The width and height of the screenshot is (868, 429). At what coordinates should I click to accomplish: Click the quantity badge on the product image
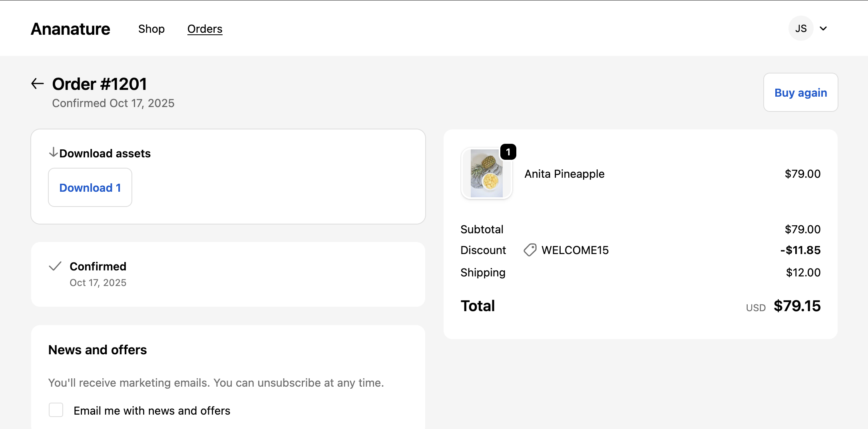508,152
